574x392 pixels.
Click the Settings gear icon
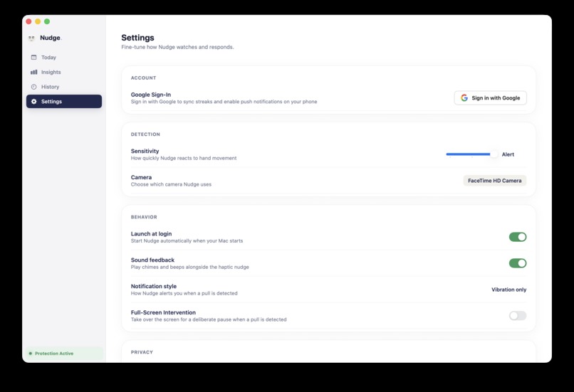33,101
